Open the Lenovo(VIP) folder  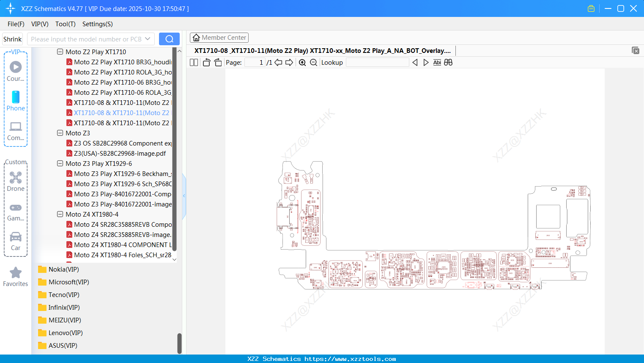[x=60, y=333]
